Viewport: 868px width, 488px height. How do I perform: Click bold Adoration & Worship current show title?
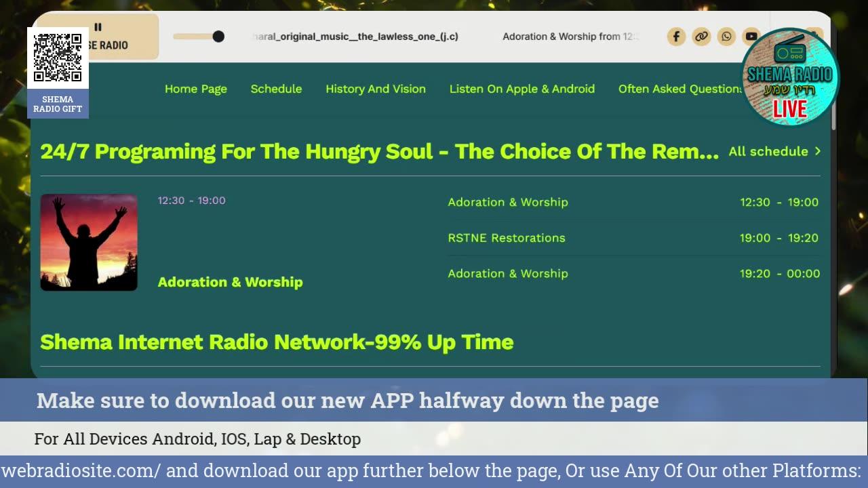231,282
